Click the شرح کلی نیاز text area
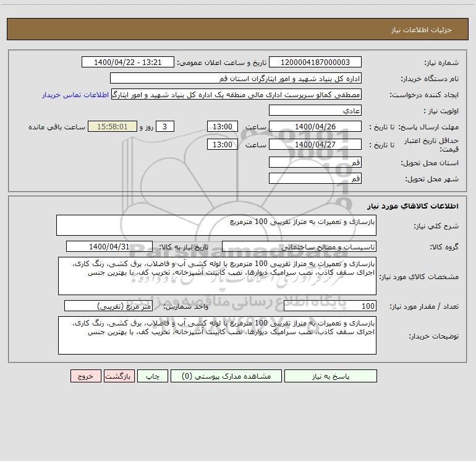The image size is (476, 461). click(216, 225)
